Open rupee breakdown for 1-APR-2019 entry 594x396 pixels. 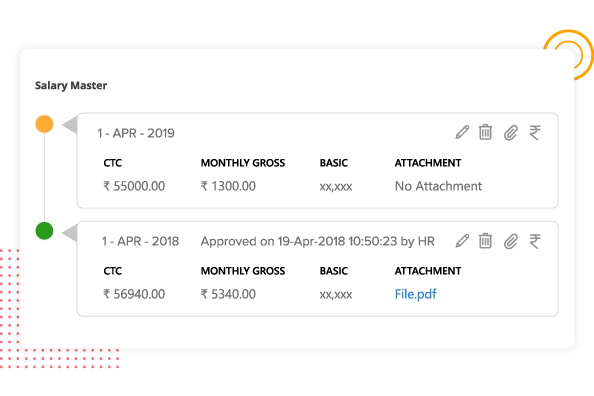535,133
